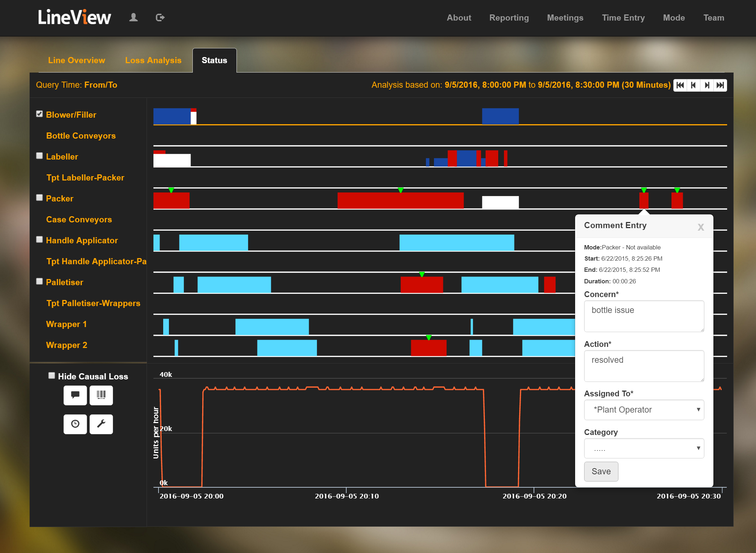
Task: Switch to the Loss Analysis tab
Action: (x=153, y=60)
